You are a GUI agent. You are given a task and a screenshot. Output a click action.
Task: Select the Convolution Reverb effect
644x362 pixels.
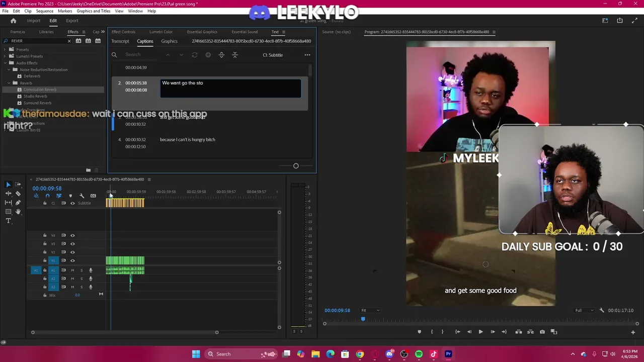pyautogui.click(x=40, y=89)
